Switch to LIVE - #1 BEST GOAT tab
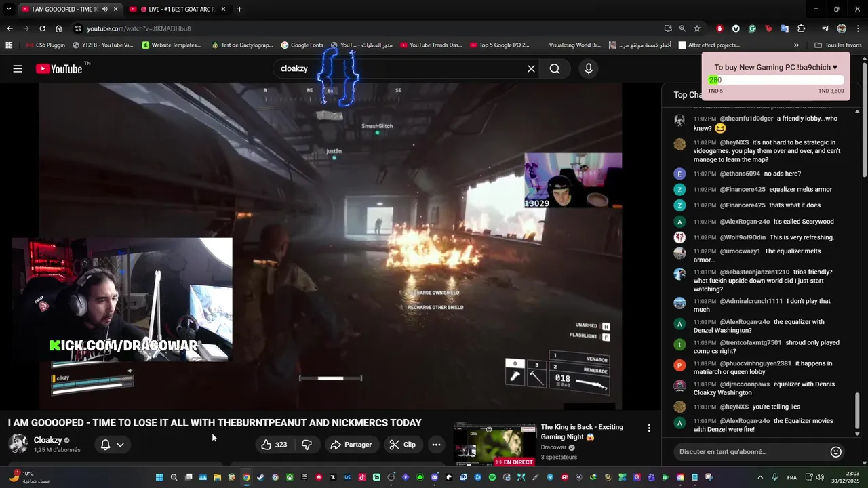 pyautogui.click(x=179, y=9)
